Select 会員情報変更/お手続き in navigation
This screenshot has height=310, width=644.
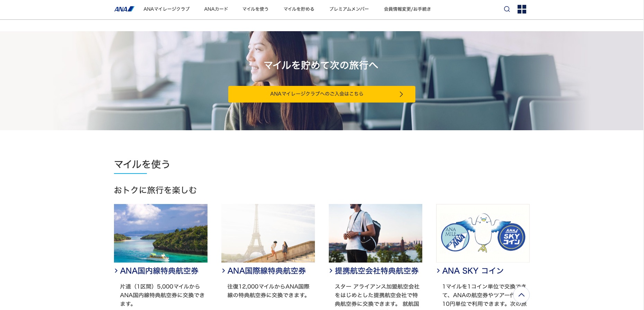[x=407, y=9]
